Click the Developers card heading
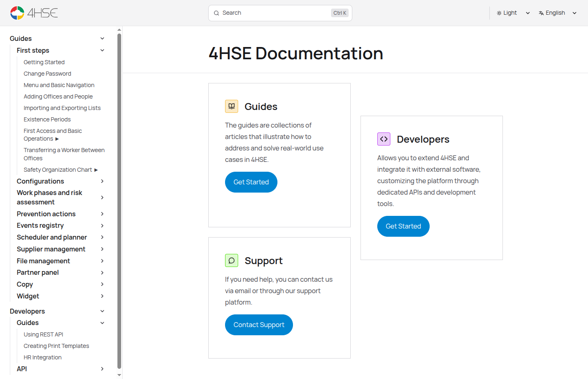Image resolution: width=588 pixels, height=379 pixels. point(423,139)
